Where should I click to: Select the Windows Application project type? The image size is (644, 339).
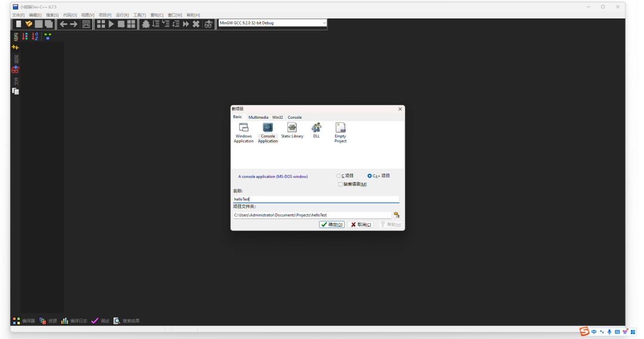point(243,132)
